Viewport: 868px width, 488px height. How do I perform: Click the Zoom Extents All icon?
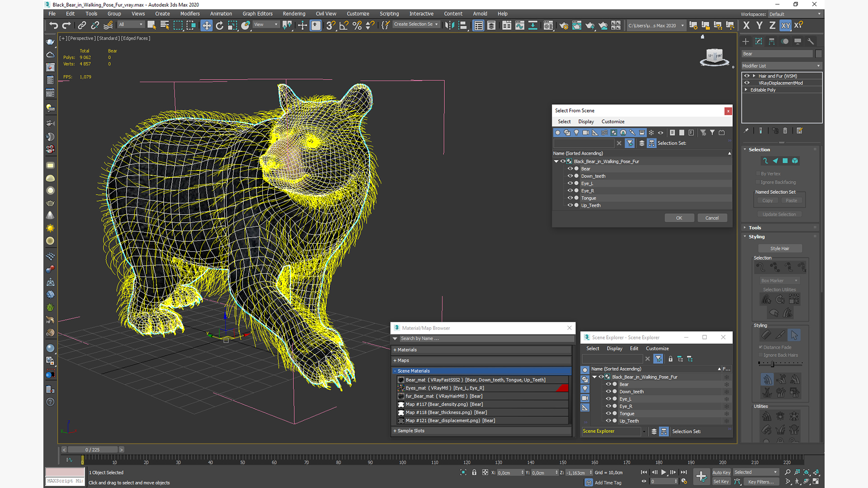point(807,472)
